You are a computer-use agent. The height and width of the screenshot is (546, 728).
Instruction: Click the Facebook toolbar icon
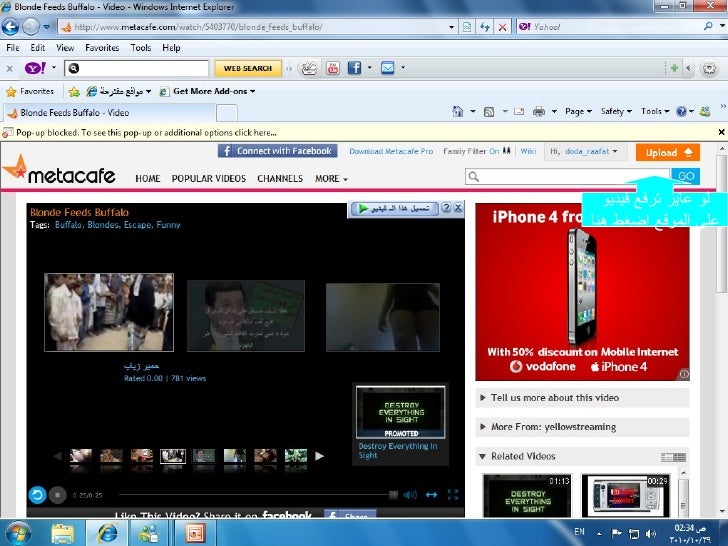[354, 68]
